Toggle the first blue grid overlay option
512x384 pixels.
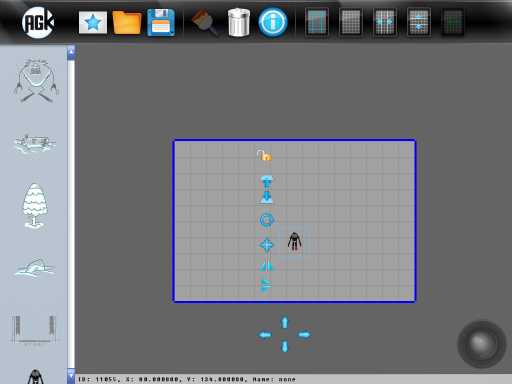317,22
